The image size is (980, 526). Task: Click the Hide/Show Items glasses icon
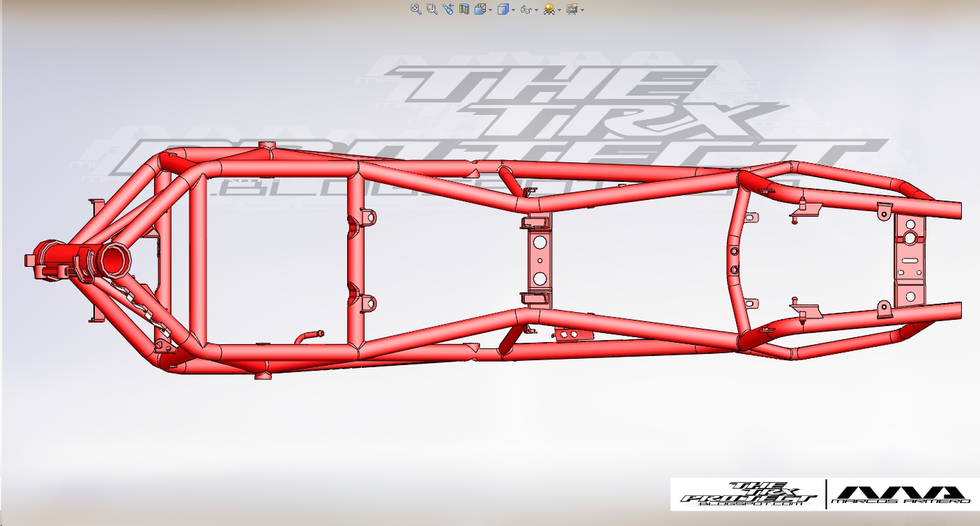[x=526, y=10]
